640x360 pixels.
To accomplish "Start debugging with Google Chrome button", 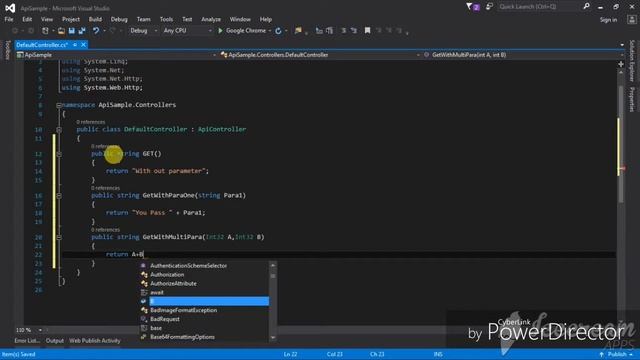I will click(242, 31).
